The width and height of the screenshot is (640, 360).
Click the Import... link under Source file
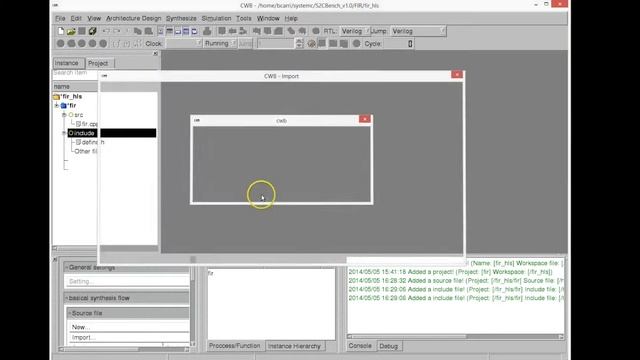click(x=84, y=338)
